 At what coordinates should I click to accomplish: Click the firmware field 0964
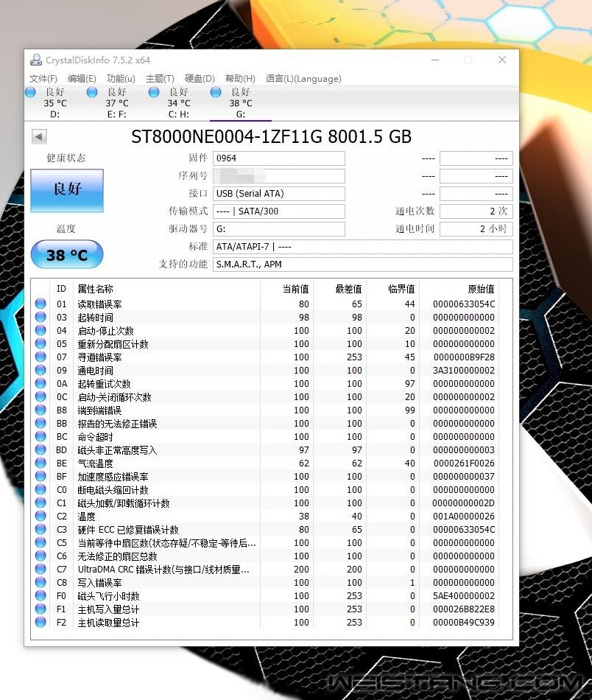tap(279, 158)
